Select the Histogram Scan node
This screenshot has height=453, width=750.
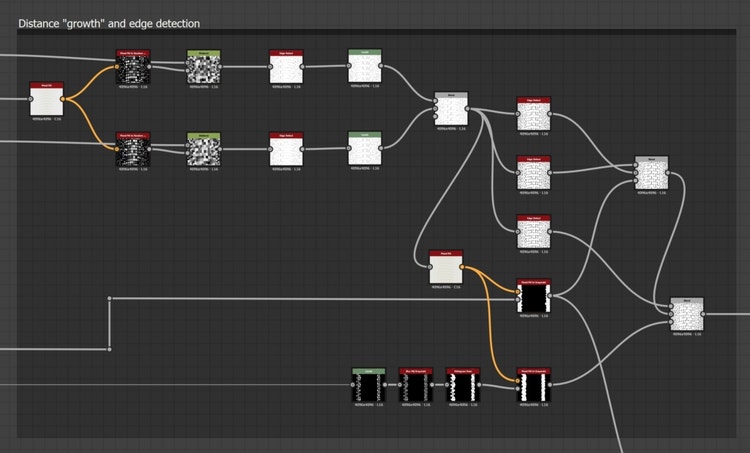pos(463,385)
